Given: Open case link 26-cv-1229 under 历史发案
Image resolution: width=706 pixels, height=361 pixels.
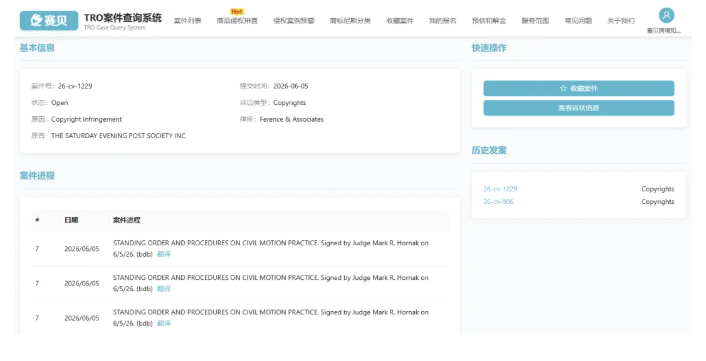Looking at the screenshot, I should click(x=500, y=189).
